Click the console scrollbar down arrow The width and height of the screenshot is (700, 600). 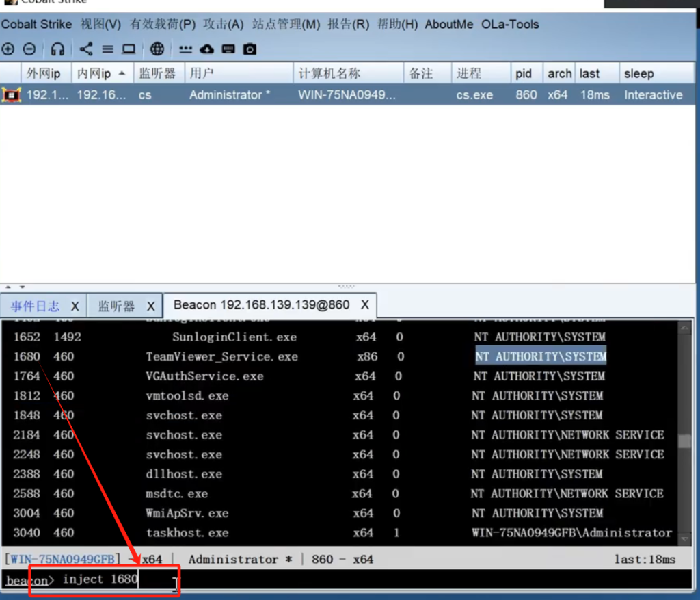(684, 539)
